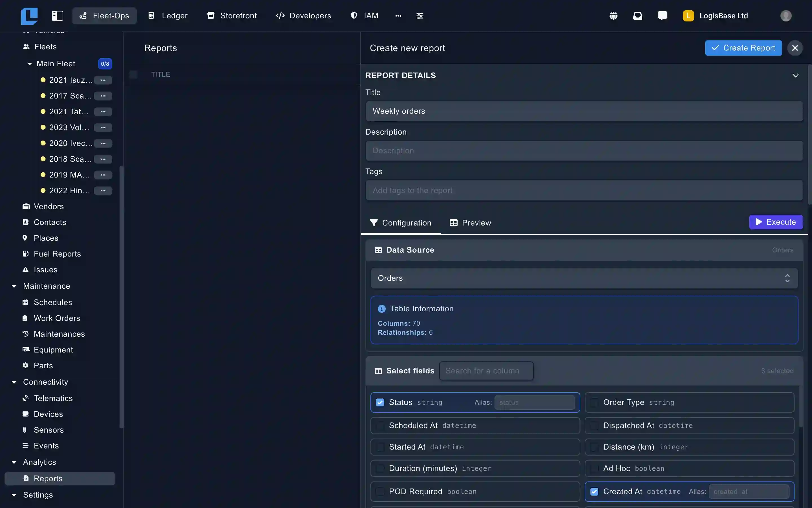Image resolution: width=812 pixels, height=508 pixels.
Task: Collapse the Analytics section
Action: [x=14, y=462]
